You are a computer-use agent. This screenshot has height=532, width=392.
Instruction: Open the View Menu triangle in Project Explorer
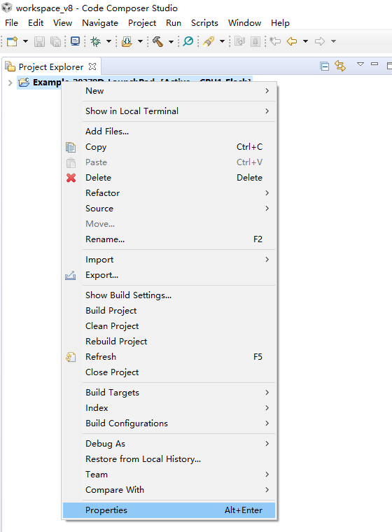pos(360,64)
